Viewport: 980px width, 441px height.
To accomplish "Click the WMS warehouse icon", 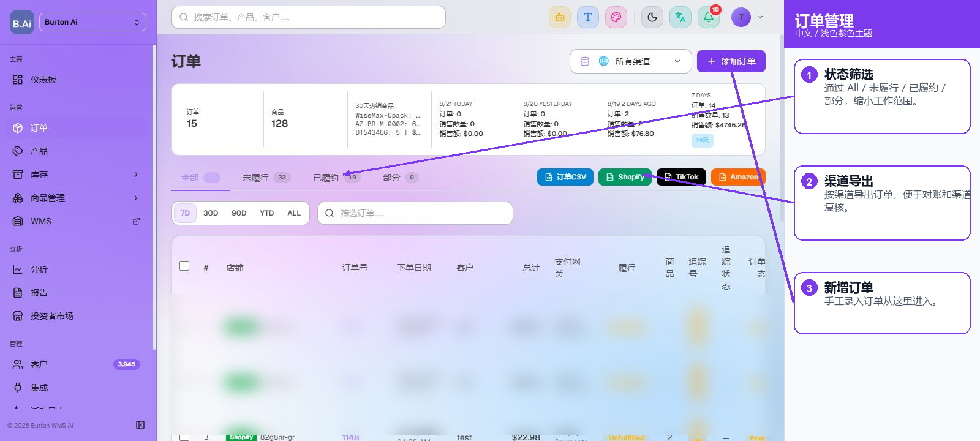I will (18, 221).
